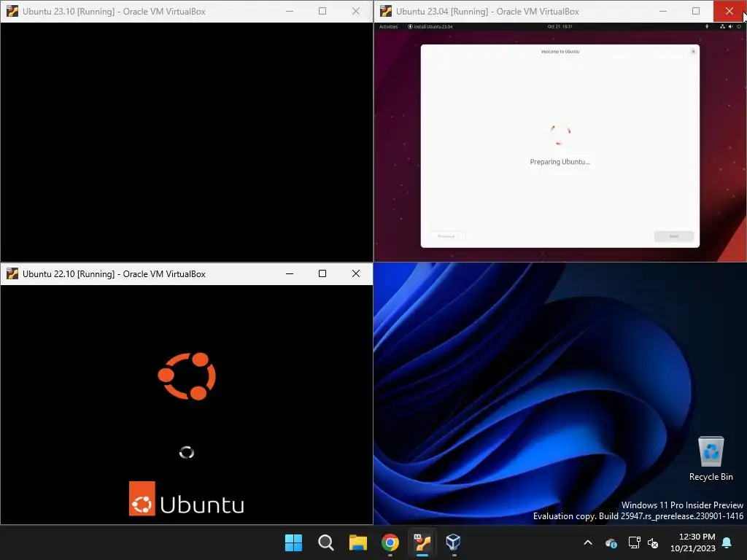This screenshot has height=560, width=747.
Task: Maximize the Ubuntu 23.04 VM window
Action: tap(696, 11)
